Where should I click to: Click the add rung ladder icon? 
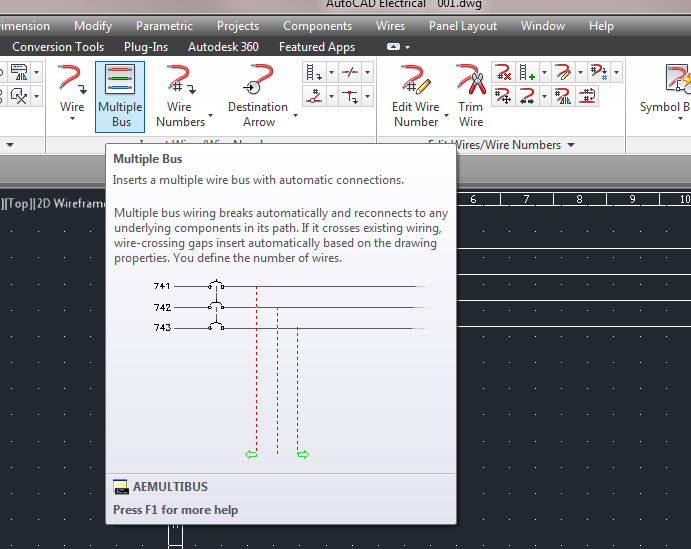(527, 72)
